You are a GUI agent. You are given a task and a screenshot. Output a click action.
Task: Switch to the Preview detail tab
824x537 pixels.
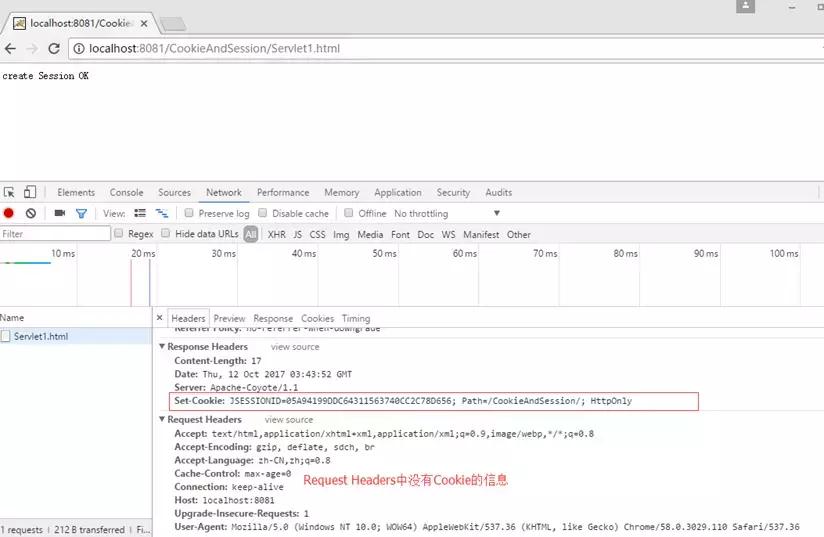point(229,318)
